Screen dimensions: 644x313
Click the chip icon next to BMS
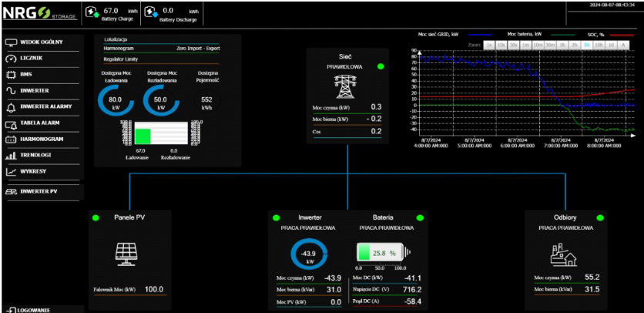[11, 75]
